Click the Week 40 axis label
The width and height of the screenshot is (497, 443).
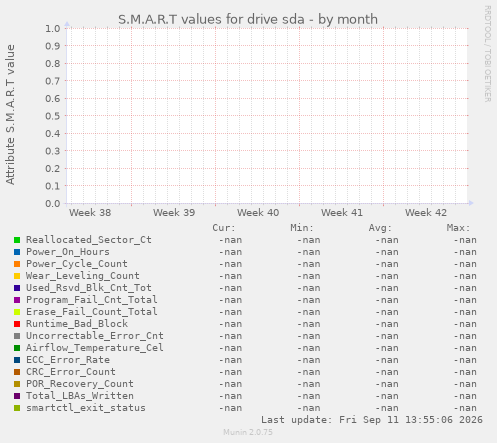[258, 213]
